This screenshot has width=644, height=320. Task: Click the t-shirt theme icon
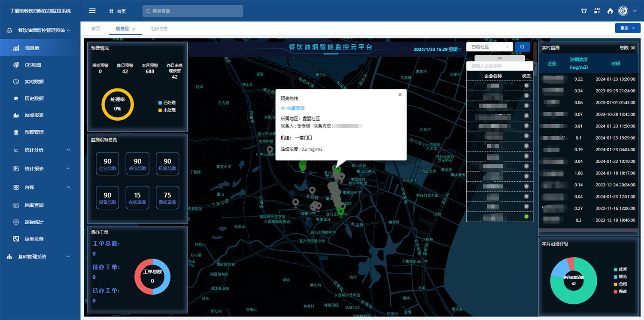coord(583,11)
